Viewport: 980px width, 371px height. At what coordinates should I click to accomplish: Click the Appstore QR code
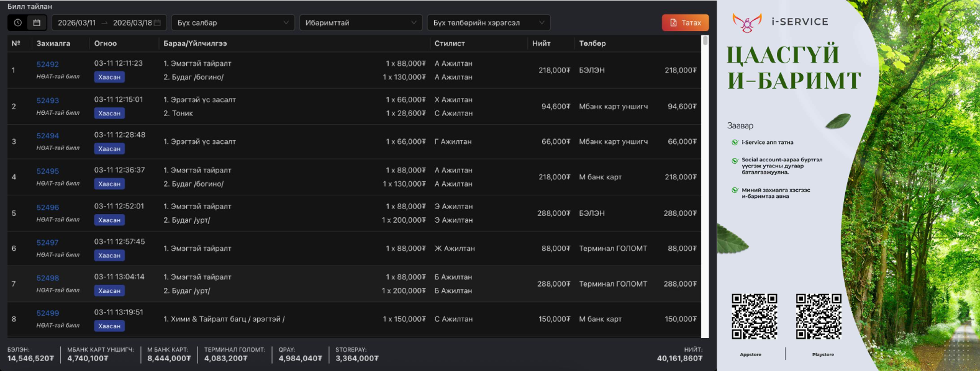click(x=754, y=316)
